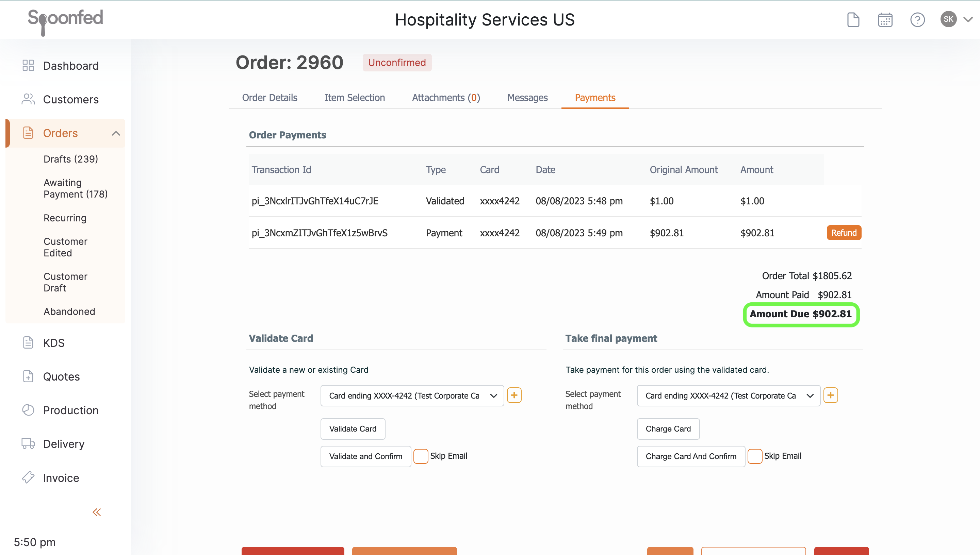The image size is (980, 555).
Task: Collapse sidebar with double chevron icon
Action: [97, 512]
